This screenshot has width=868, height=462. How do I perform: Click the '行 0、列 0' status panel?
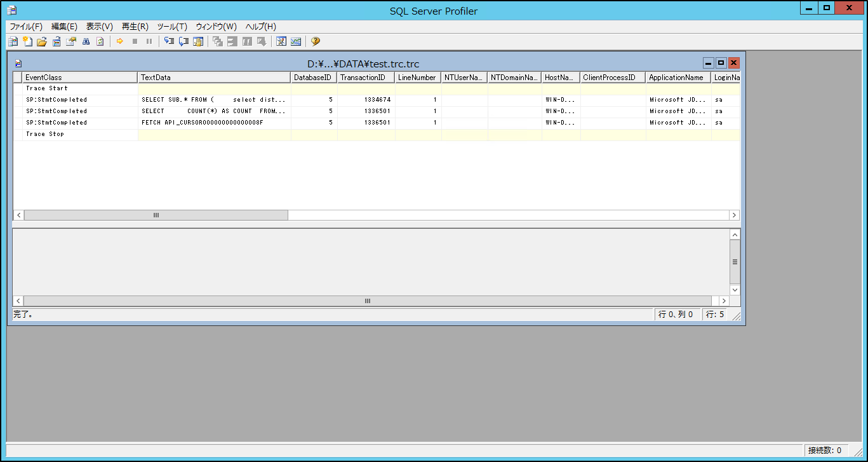point(676,315)
